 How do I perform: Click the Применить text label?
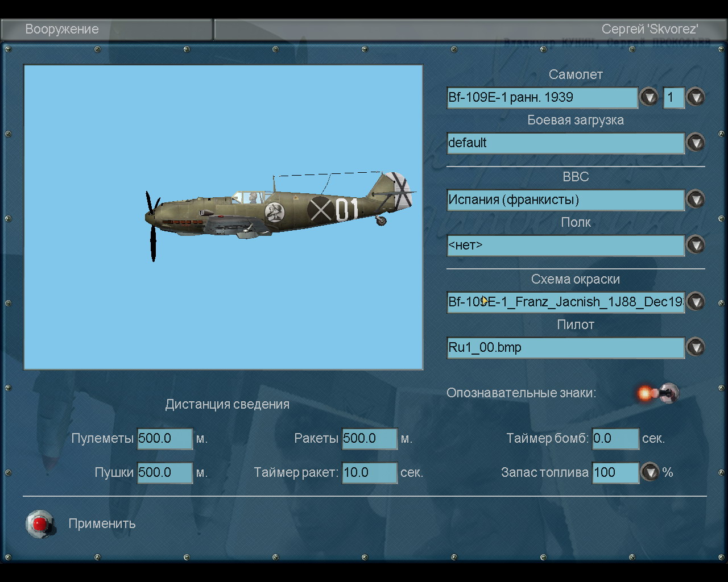[x=102, y=523]
